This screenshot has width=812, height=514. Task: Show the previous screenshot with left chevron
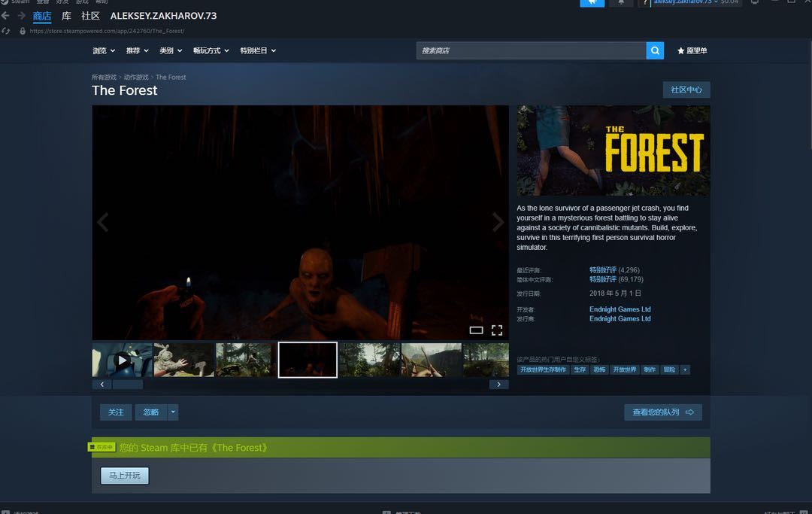pyautogui.click(x=104, y=222)
